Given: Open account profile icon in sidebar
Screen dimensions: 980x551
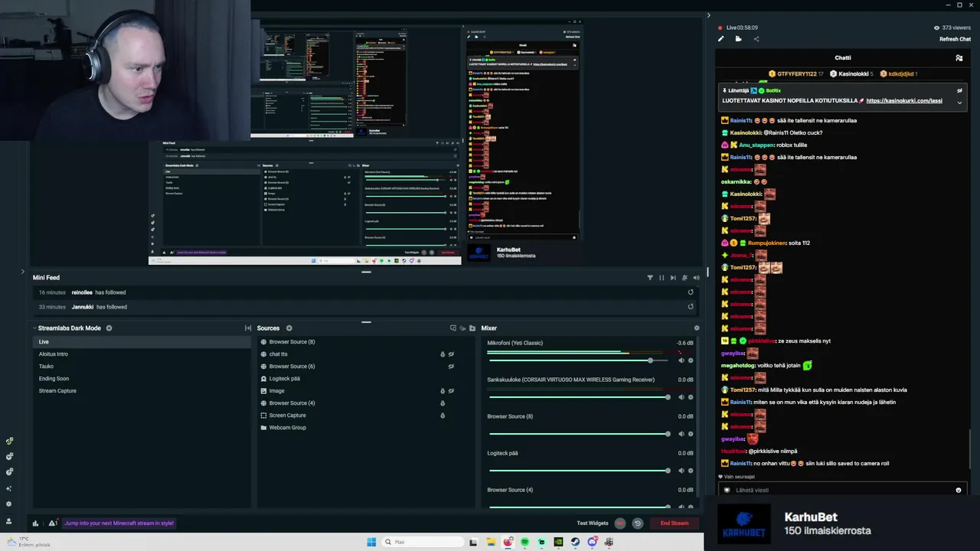Looking at the screenshot, I should coord(9,521).
